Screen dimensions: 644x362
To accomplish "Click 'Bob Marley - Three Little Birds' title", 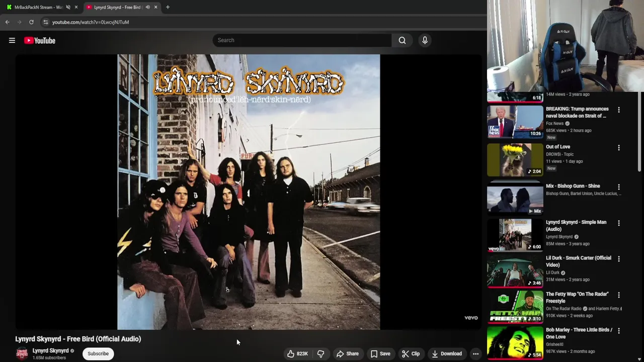I will click(x=579, y=333).
